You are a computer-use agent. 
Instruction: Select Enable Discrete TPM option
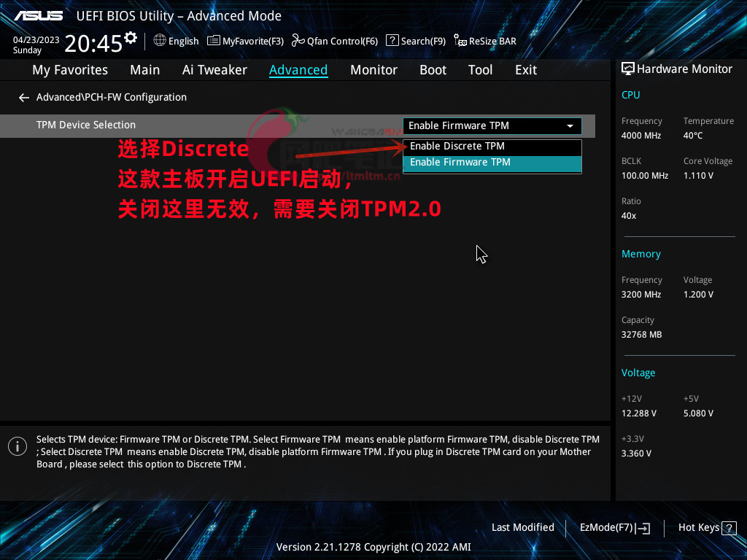pyautogui.click(x=492, y=147)
